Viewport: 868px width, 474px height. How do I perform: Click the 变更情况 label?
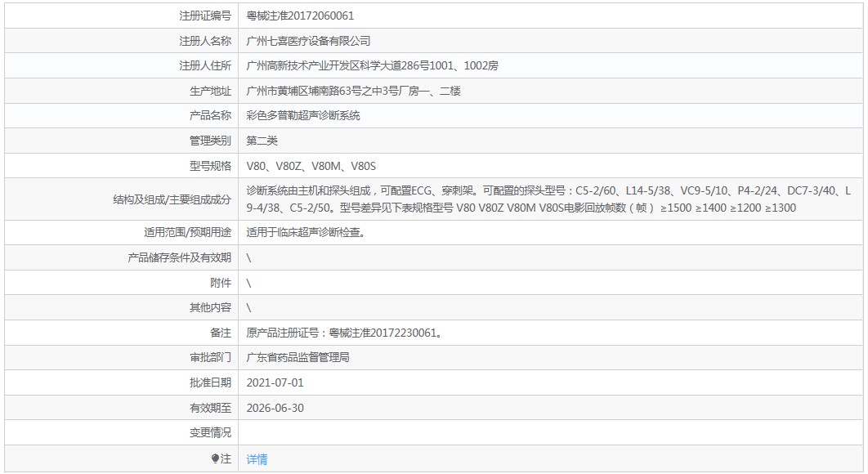click(x=210, y=432)
